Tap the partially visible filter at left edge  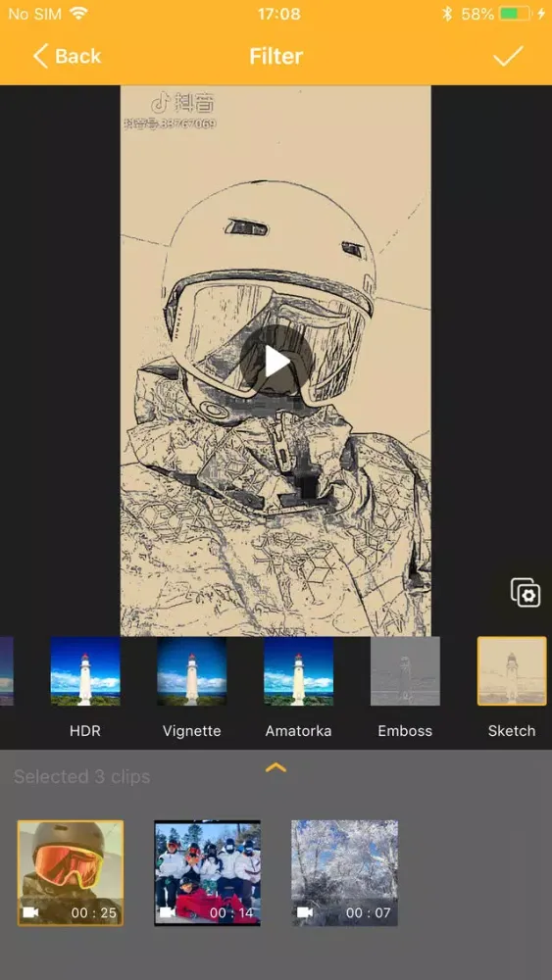pos(6,671)
